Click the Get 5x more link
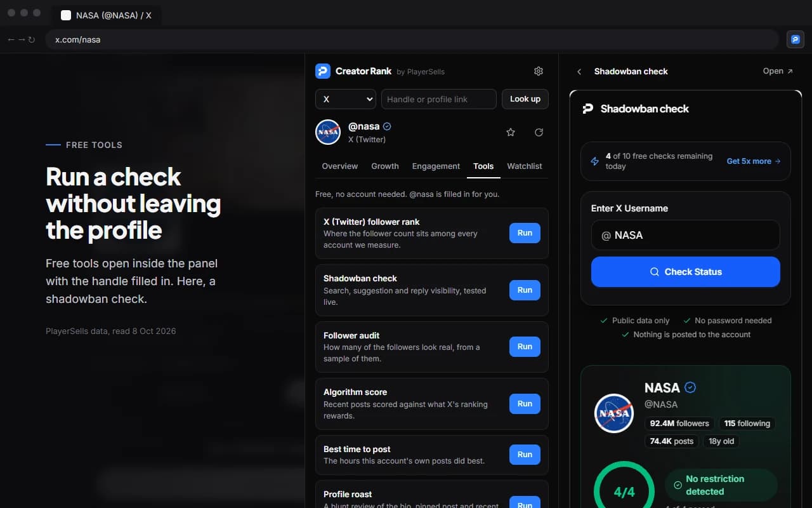 point(754,161)
